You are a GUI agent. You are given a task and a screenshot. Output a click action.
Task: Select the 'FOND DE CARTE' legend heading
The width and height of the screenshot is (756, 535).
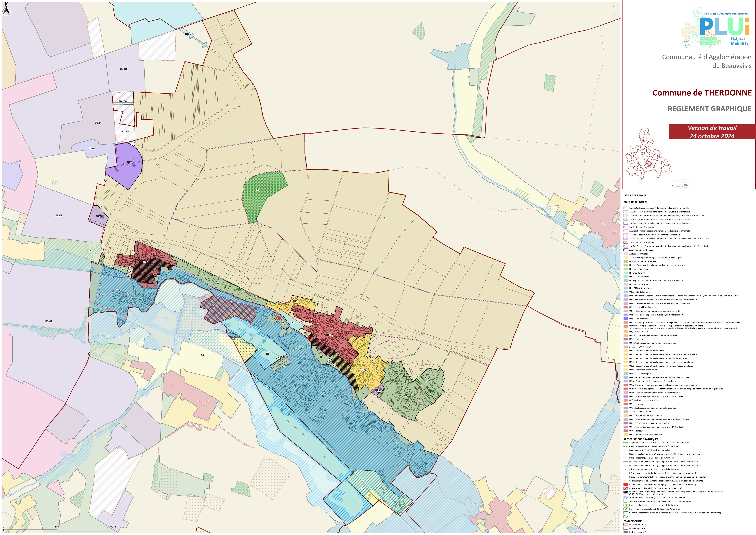(x=633, y=521)
